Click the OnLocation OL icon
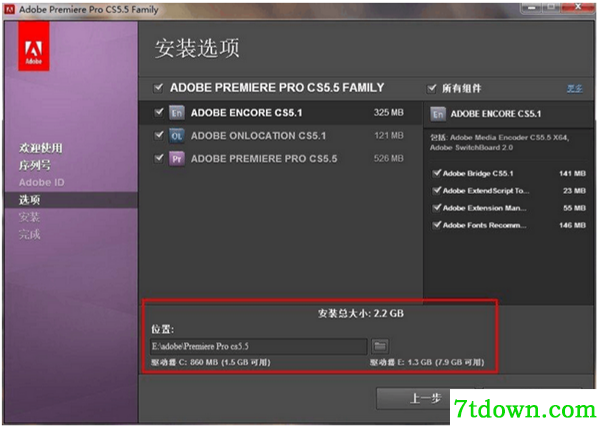Screen dimensions: 600x428 click(x=177, y=136)
